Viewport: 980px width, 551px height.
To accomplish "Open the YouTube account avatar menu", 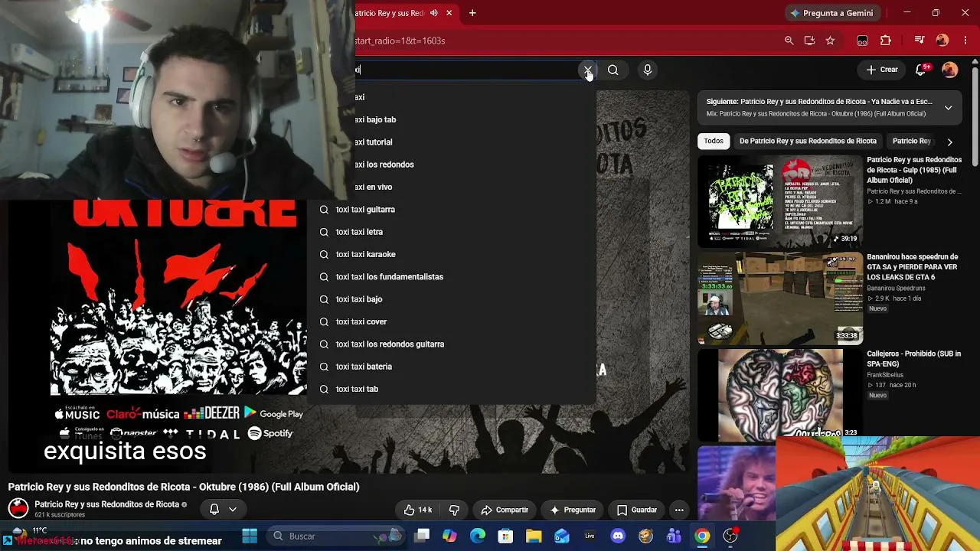I will (x=950, y=70).
